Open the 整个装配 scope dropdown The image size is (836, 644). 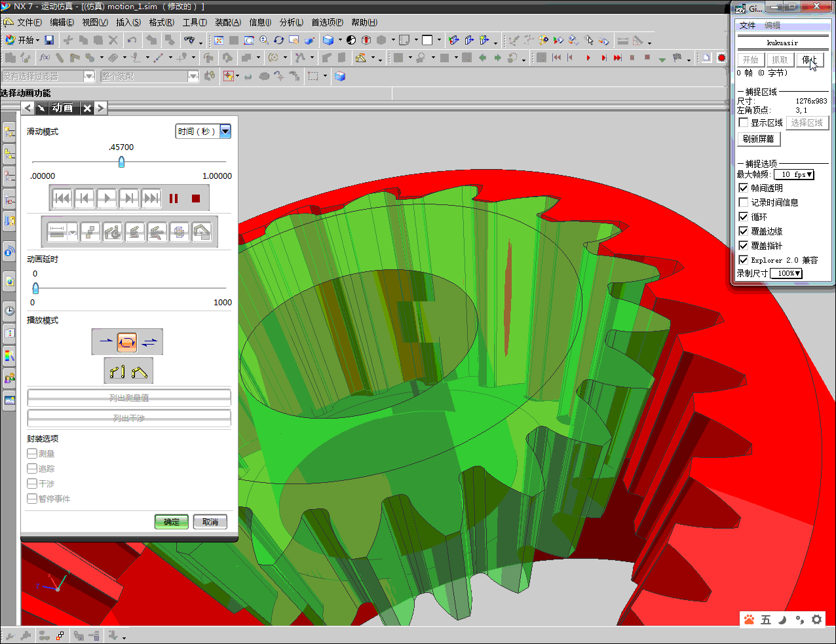(x=149, y=77)
